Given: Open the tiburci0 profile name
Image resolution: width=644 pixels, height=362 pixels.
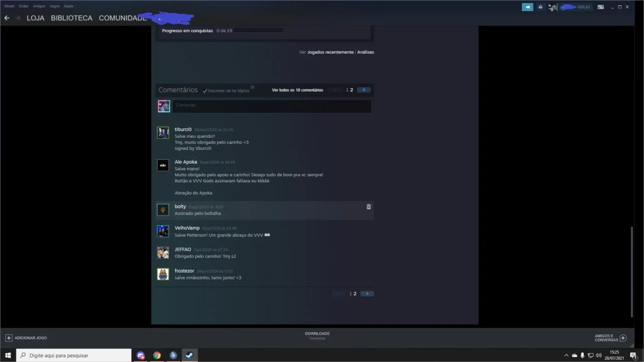Looking at the screenshot, I should 183,130.
